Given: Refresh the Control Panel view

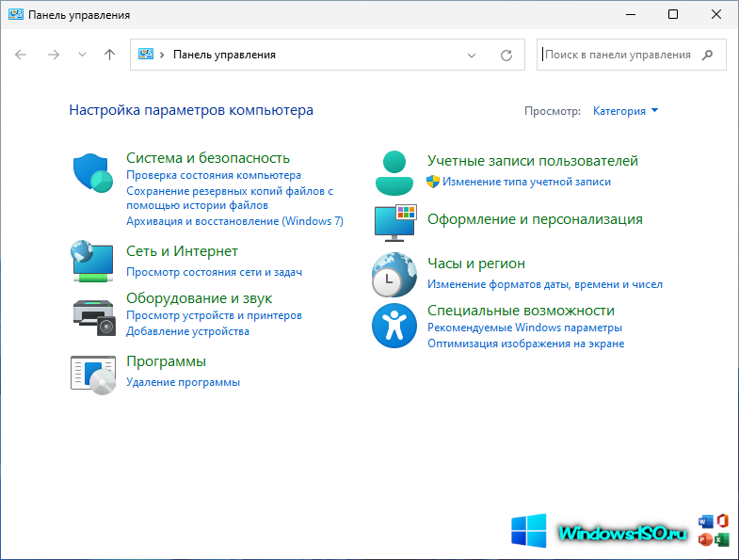Looking at the screenshot, I should coord(506,56).
